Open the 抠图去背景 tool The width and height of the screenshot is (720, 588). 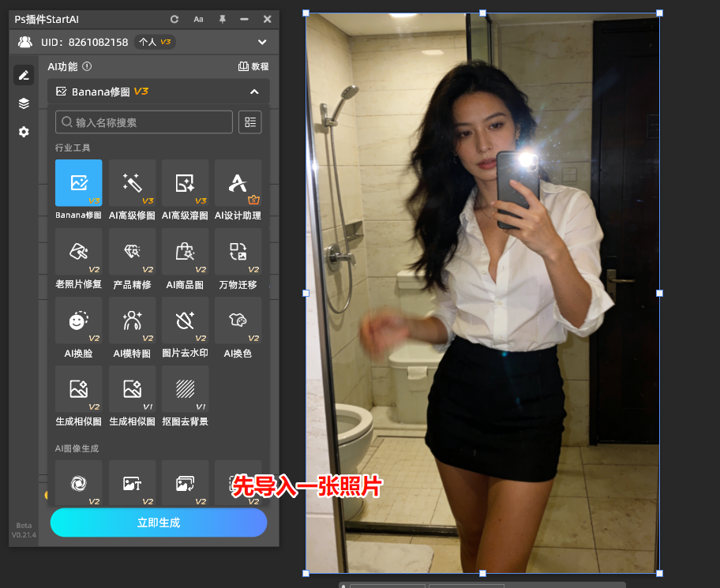point(185,389)
